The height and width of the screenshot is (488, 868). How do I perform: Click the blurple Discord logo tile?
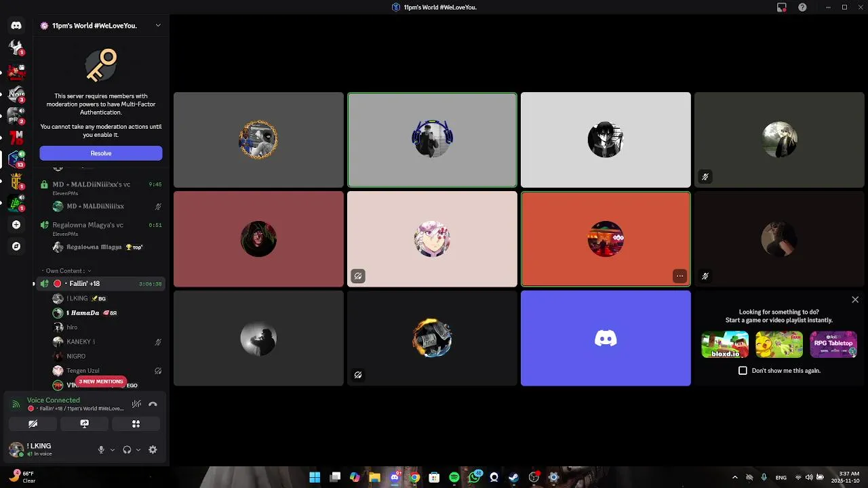pos(606,338)
